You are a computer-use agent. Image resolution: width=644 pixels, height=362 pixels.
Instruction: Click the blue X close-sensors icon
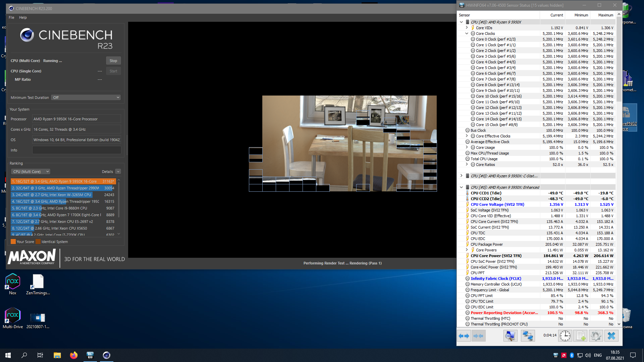611,336
